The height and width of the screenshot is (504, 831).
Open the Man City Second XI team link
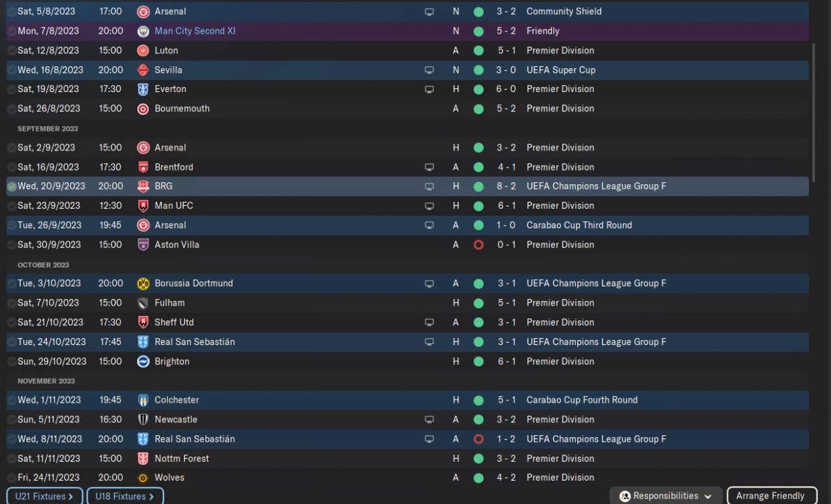click(195, 31)
